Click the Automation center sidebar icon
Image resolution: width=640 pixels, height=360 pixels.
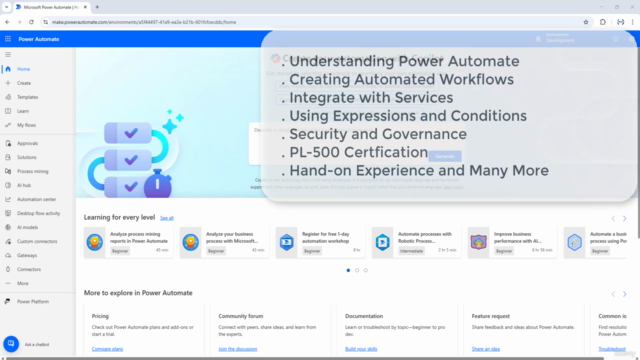pyautogui.click(x=8, y=199)
